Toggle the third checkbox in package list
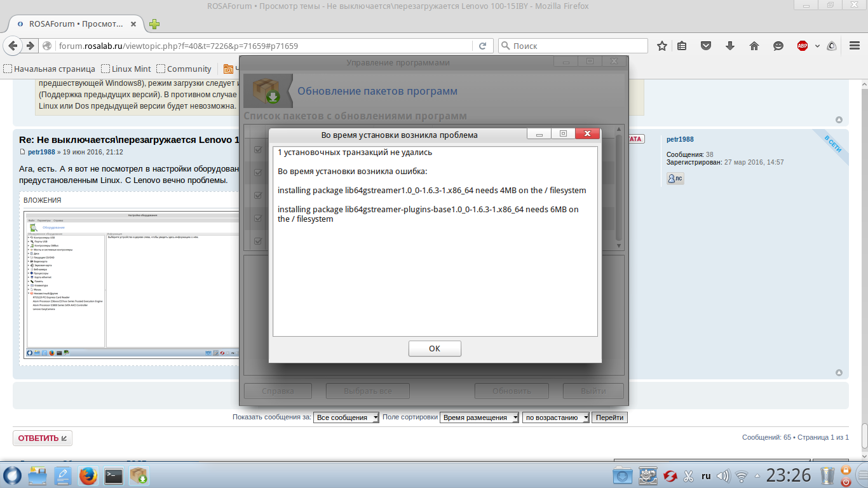 (x=258, y=195)
